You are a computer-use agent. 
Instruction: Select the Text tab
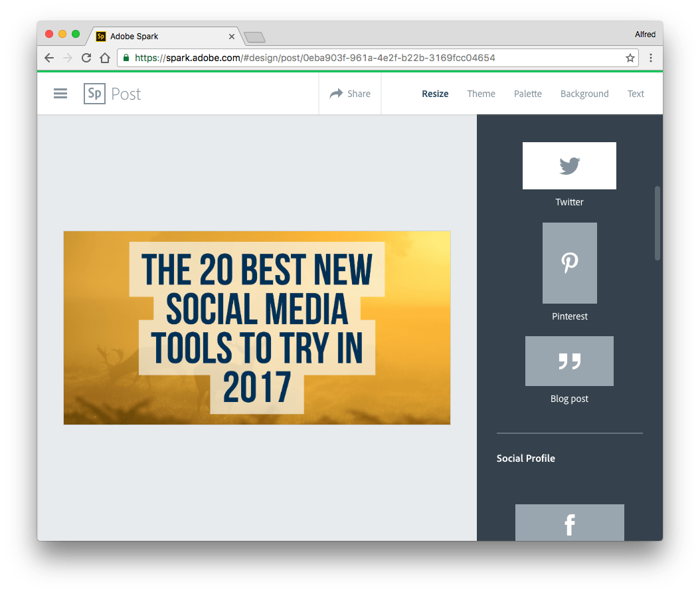(636, 94)
